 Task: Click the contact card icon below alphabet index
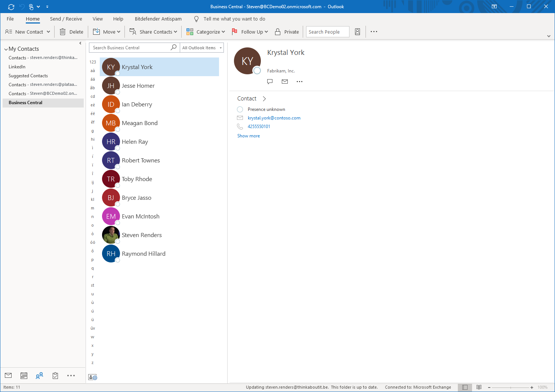pos(93,377)
